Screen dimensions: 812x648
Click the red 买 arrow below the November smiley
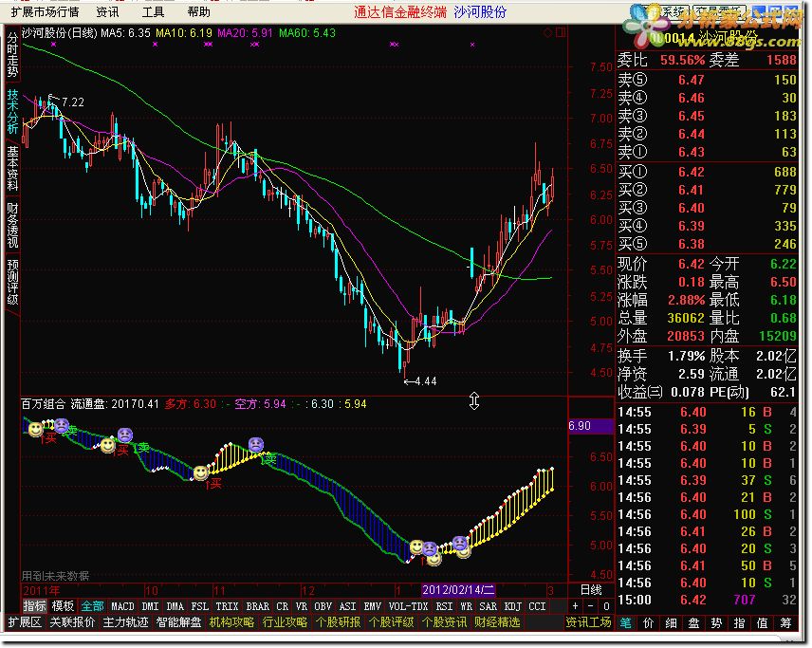(x=213, y=484)
